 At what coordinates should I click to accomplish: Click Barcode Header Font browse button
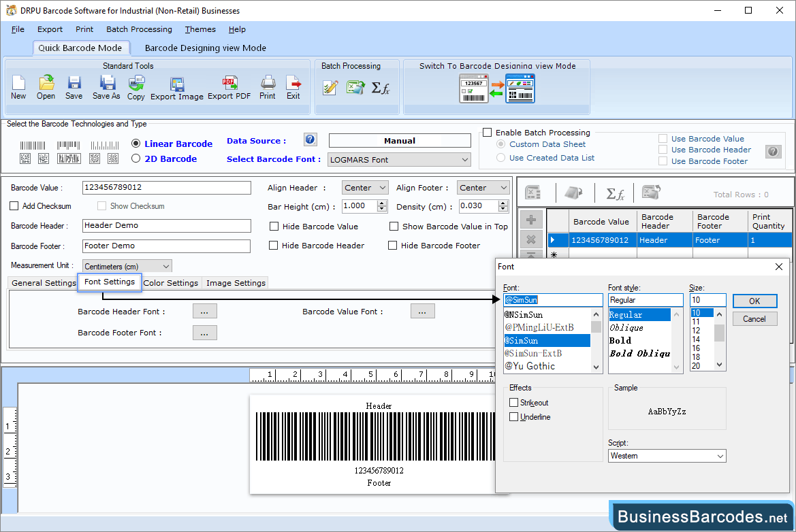pos(204,312)
